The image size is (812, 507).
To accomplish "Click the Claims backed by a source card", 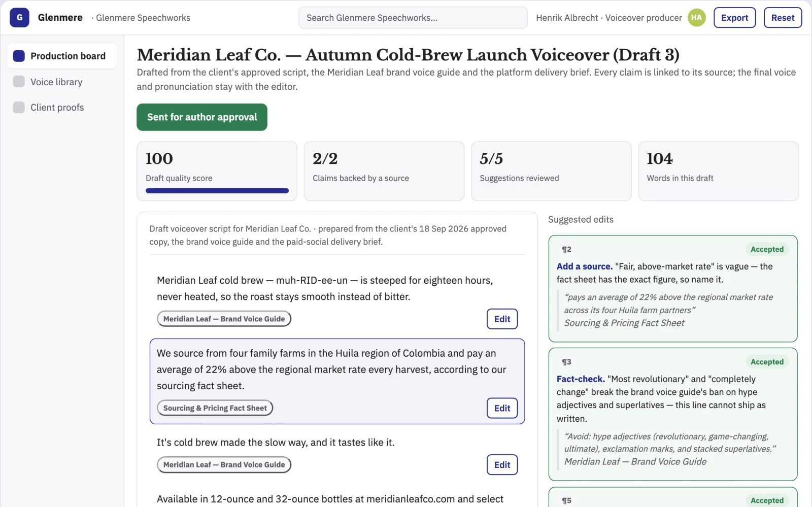I will pyautogui.click(x=384, y=171).
